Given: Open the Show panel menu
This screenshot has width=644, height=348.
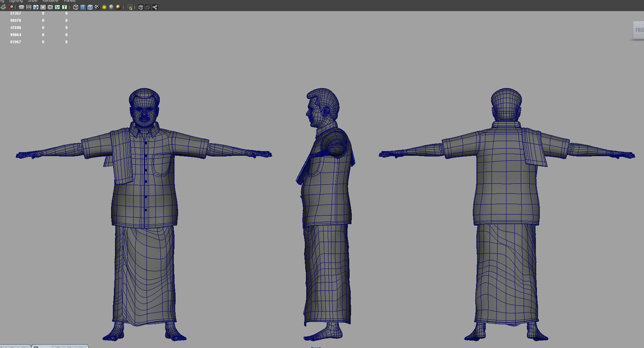Looking at the screenshot, I should [x=33, y=1].
